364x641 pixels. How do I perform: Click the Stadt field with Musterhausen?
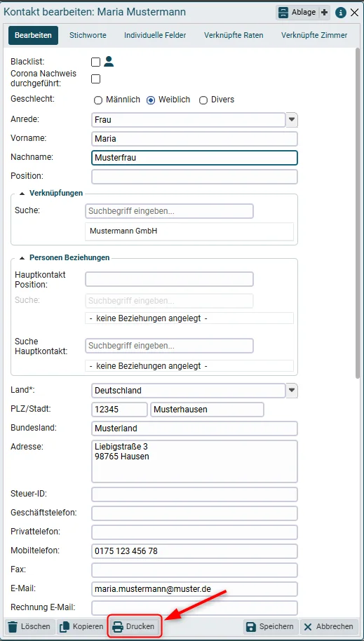(x=207, y=410)
